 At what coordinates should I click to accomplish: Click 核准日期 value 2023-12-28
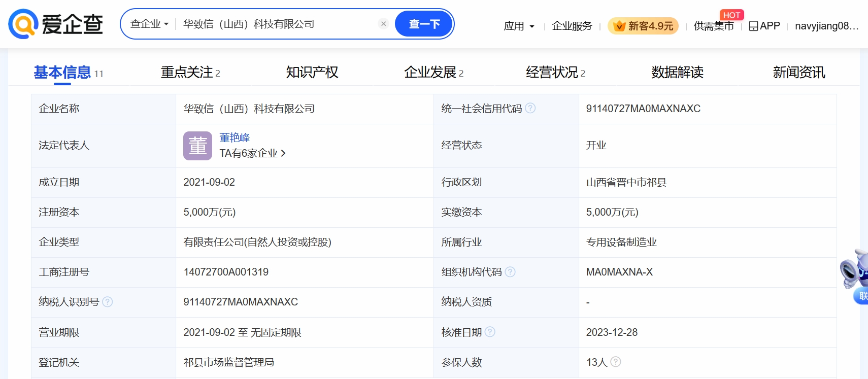612,332
